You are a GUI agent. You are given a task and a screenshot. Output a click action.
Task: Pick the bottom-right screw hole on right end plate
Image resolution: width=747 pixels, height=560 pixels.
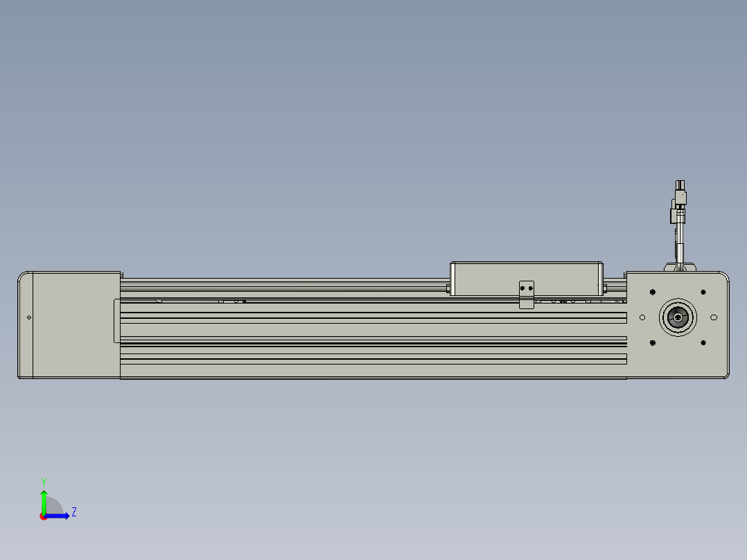pos(703,342)
